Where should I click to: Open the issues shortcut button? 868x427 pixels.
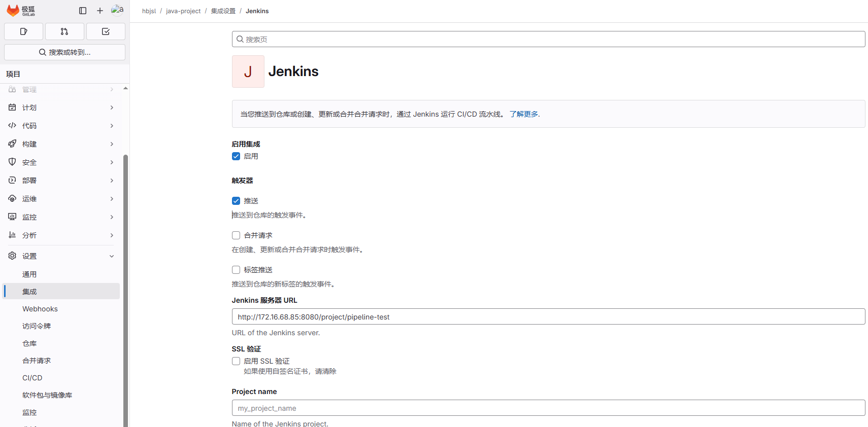click(23, 31)
